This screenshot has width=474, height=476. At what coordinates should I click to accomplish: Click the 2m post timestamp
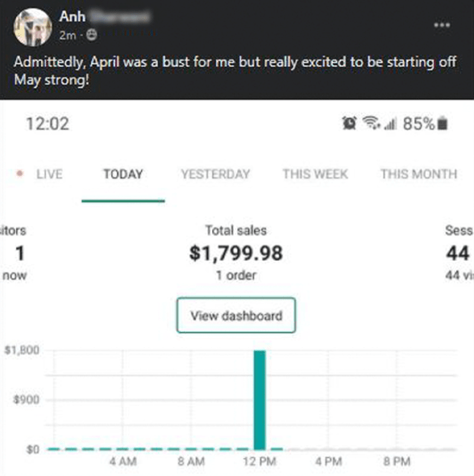67,35
